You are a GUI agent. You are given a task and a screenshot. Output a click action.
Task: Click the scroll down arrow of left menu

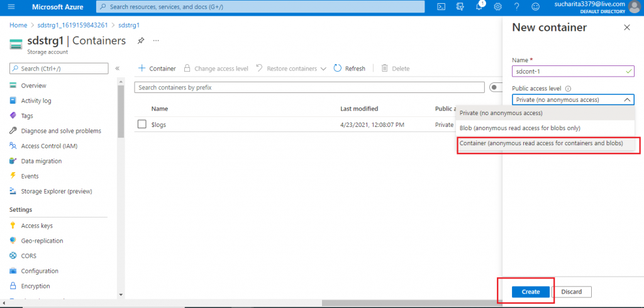(x=121, y=294)
